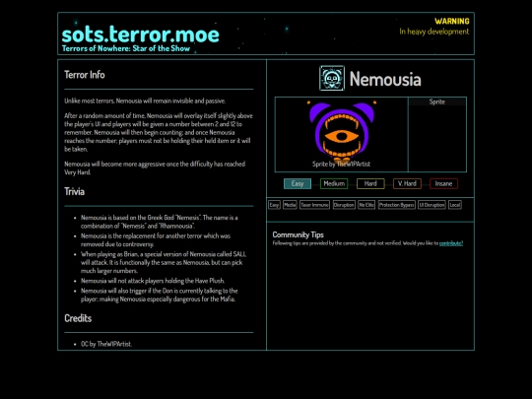Select the Easy difficulty button
Viewport: 532px width, 399px height.
(298, 183)
